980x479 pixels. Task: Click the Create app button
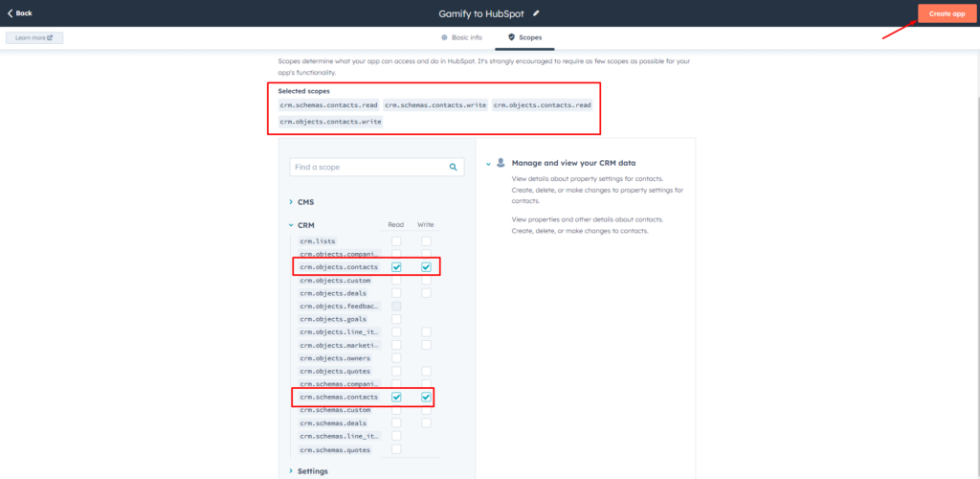pos(947,13)
